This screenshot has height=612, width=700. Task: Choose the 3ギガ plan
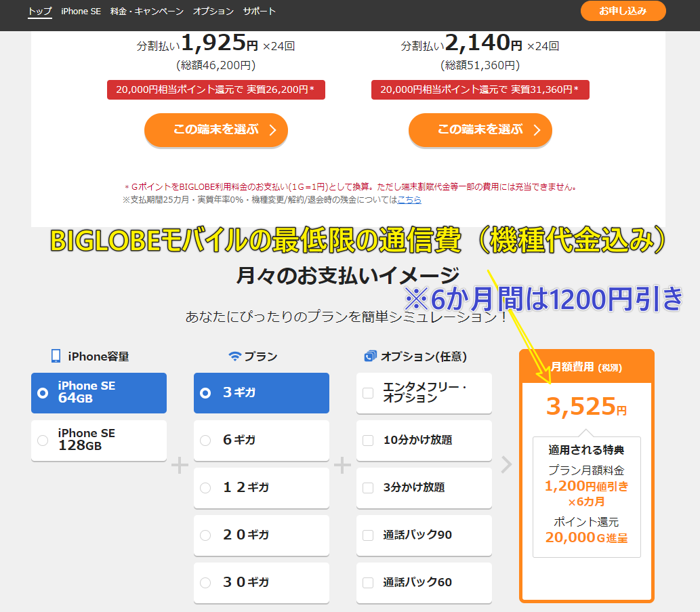point(261,393)
